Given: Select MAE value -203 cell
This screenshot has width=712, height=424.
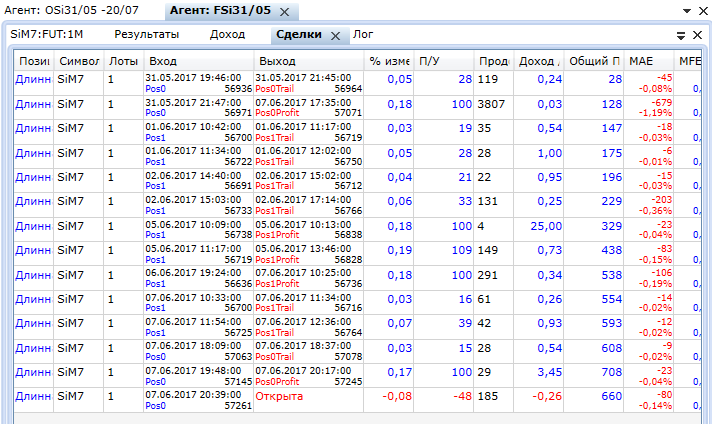Looking at the screenshot, I should coord(649,205).
